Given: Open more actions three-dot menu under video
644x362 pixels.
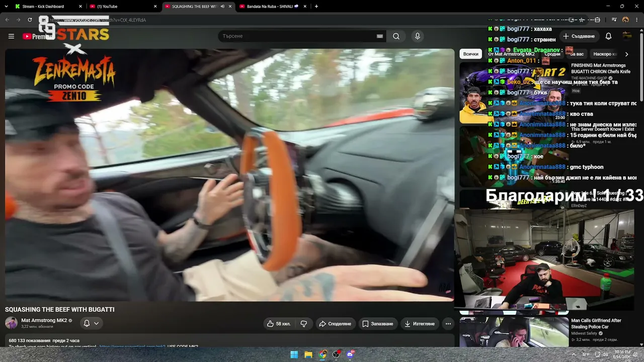Looking at the screenshot, I should point(448,324).
